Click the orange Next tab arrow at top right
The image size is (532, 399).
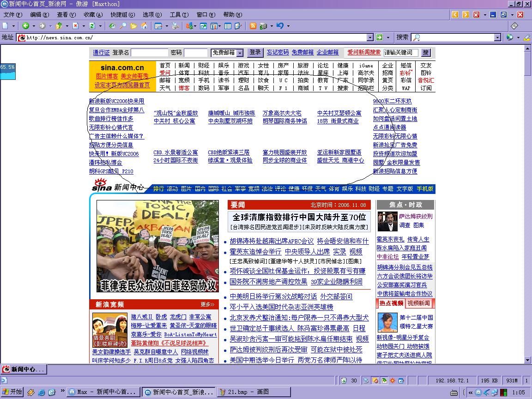(466, 14)
